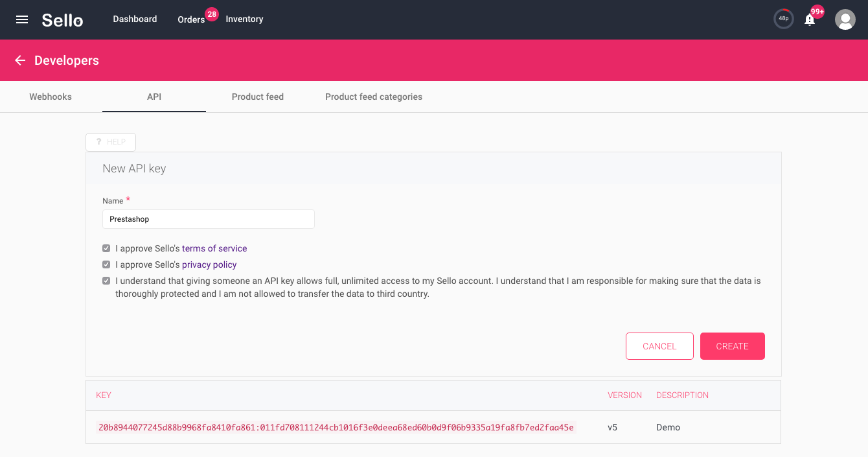868x457 pixels.
Task: Click the Demo description cell
Action: click(668, 427)
